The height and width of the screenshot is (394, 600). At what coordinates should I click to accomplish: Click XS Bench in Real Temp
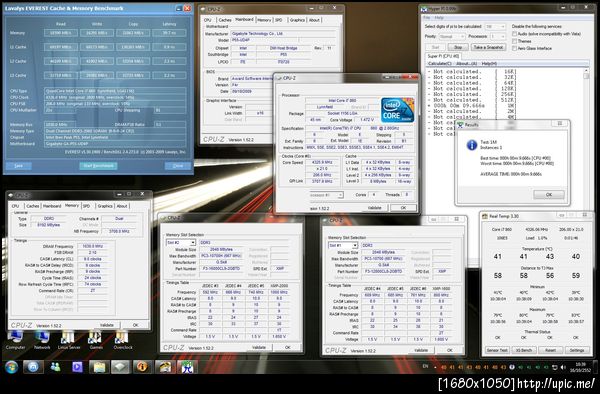[523, 350]
